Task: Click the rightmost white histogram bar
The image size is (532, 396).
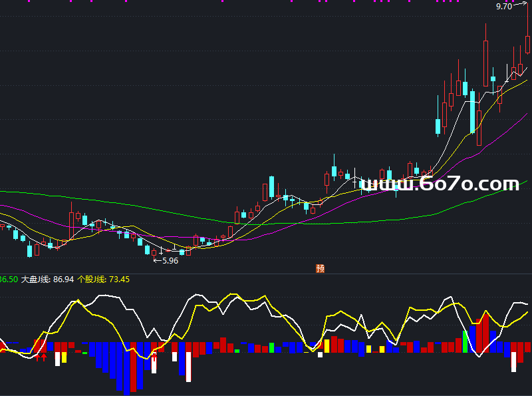Action: (513, 361)
